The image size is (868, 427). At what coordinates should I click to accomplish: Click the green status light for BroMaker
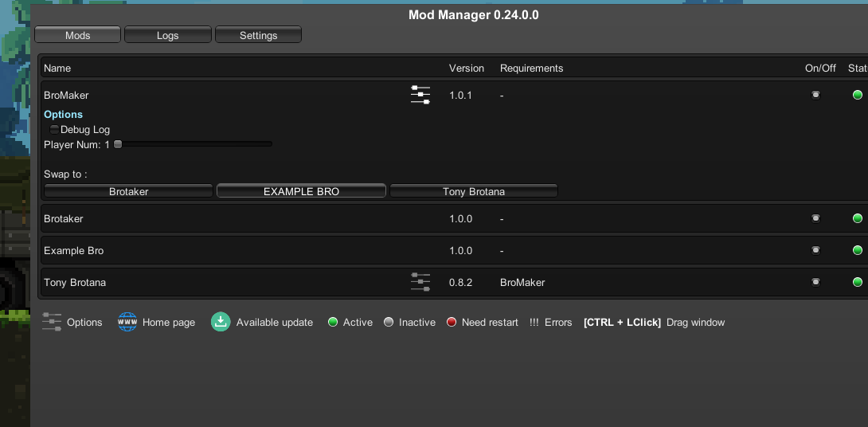(x=858, y=95)
